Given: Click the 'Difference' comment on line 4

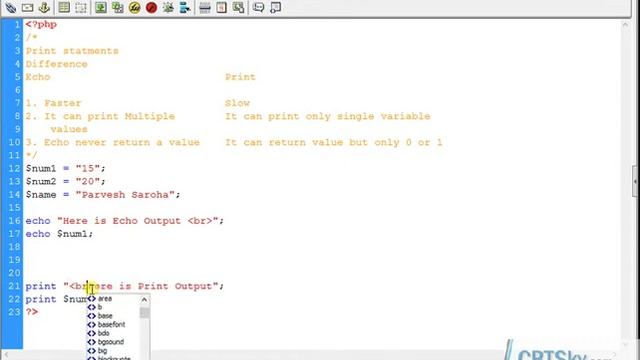Looking at the screenshot, I should (x=56, y=64).
